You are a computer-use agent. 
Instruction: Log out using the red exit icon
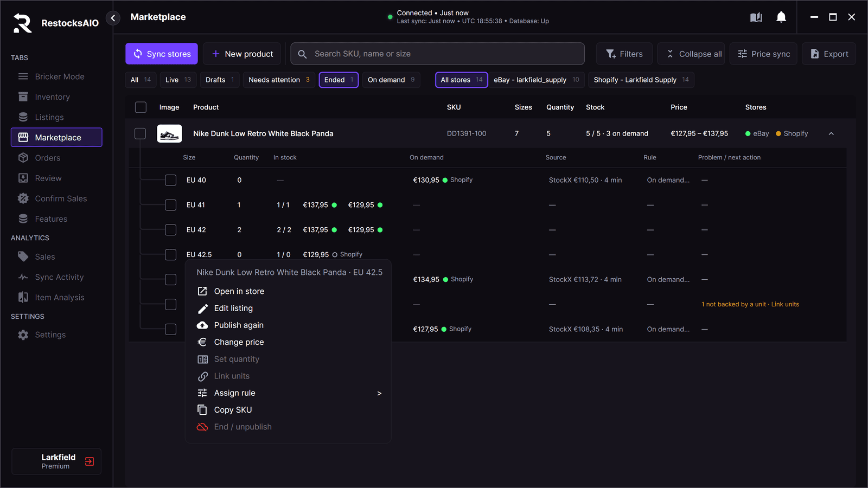coord(90,461)
